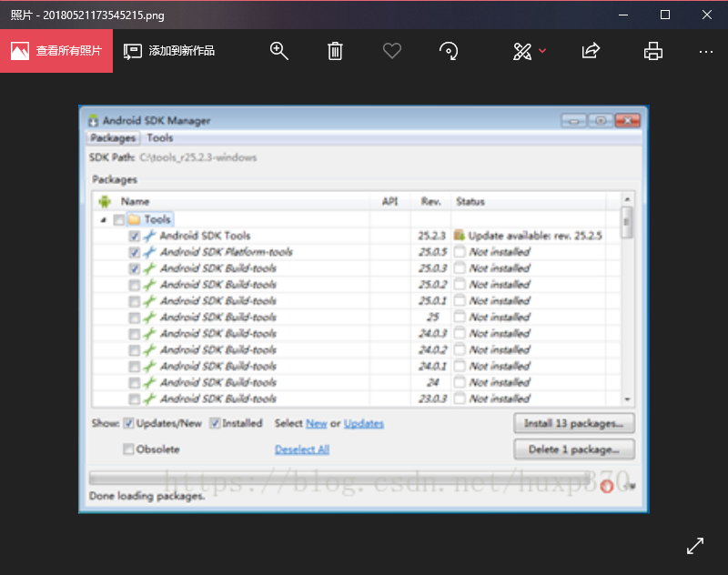
Task: Click the zoom magnifier icon in Photos toolbar
Action: 279,51
